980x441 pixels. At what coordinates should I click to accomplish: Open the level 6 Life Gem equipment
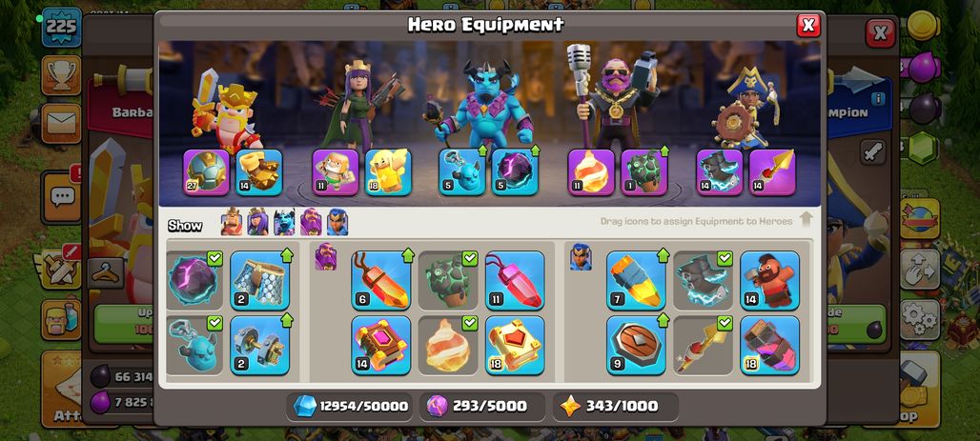(380, 280)
